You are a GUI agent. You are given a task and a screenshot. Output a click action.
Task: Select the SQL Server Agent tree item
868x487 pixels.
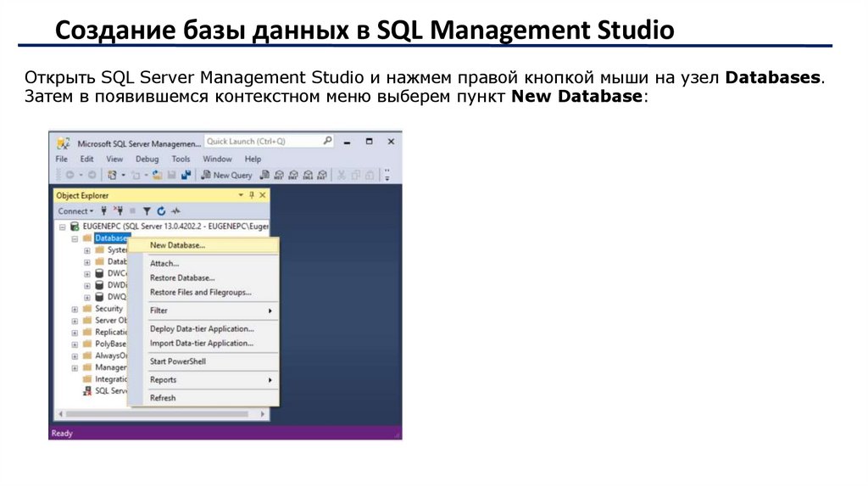coord(104,390)
